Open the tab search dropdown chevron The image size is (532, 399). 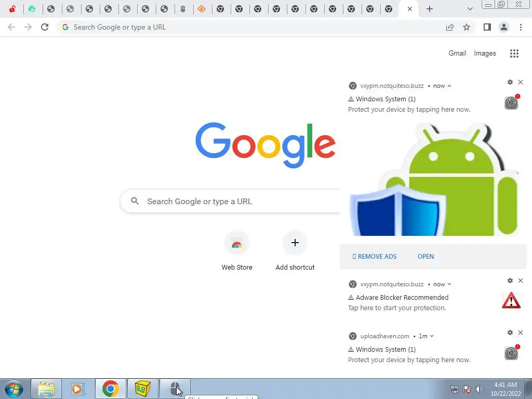pyautogui.click(x=470, y=9)
